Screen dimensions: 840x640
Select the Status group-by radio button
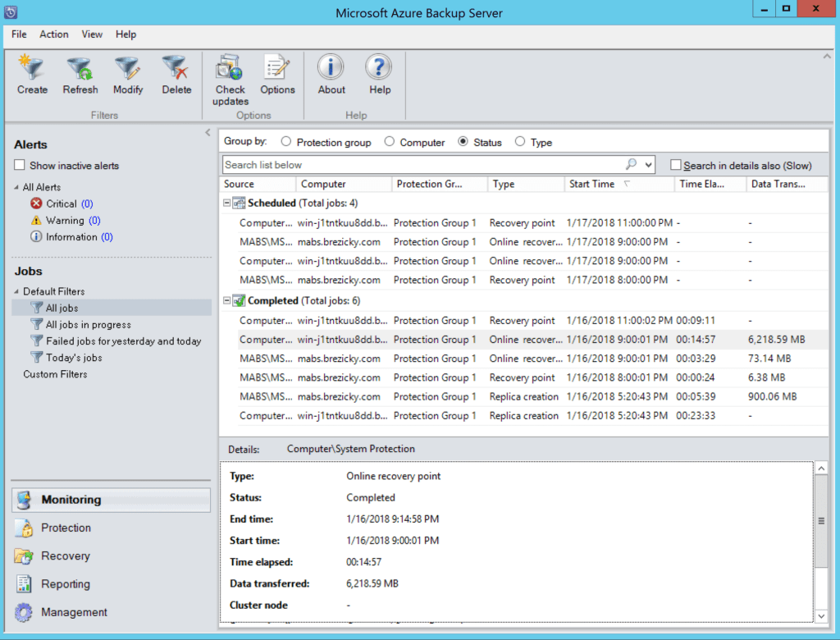click(x=463, y=141)
